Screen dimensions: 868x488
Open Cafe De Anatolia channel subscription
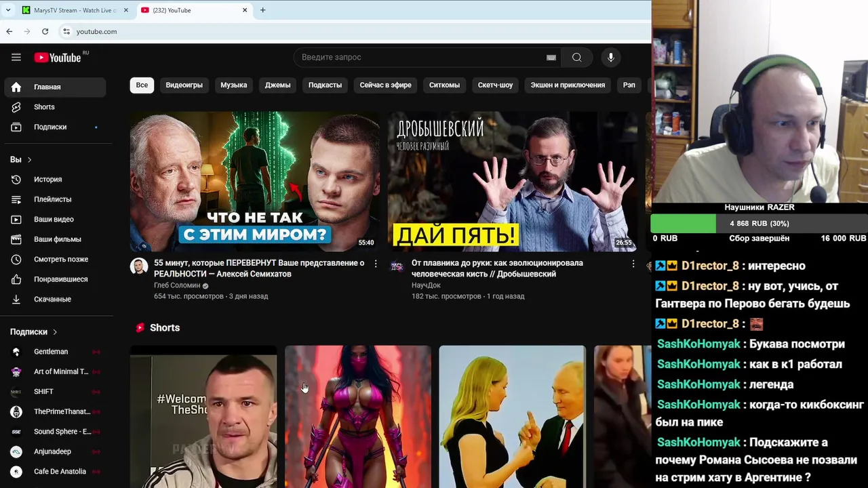[x=55, y=472]
